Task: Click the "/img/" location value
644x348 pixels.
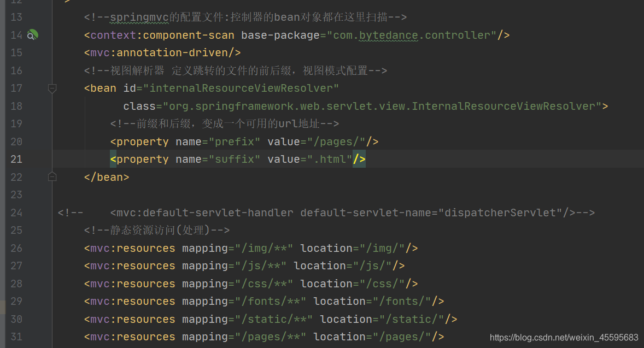Action: tap(382, 248)
